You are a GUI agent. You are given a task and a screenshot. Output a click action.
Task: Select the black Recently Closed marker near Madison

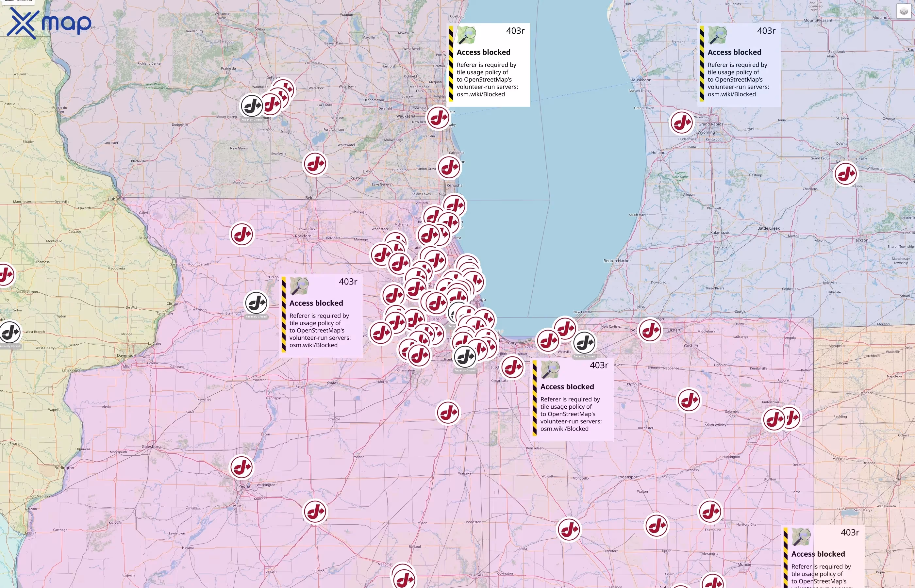(x=252, y=106)
